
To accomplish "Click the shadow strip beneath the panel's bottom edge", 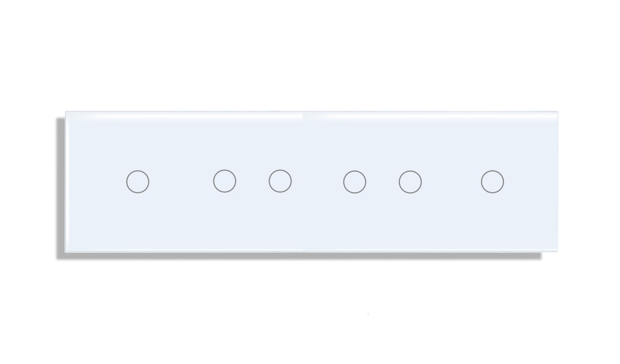I will (x=303, y=255).
